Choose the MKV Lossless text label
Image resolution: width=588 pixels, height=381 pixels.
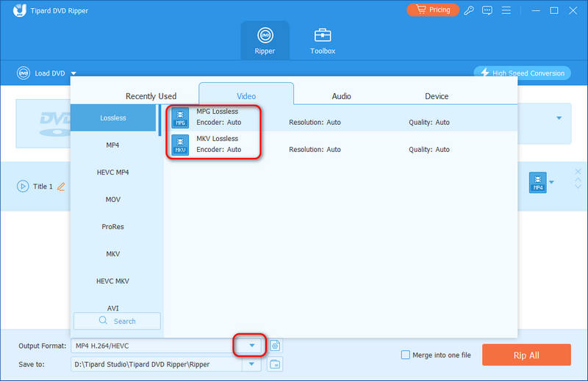(x=217, y=139)
